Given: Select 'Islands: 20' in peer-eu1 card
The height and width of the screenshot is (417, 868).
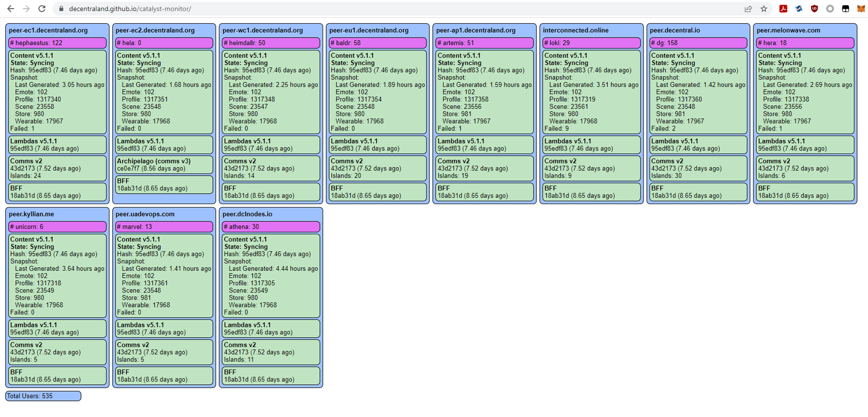Looking at the screenshot, I should tap(346, 176).
